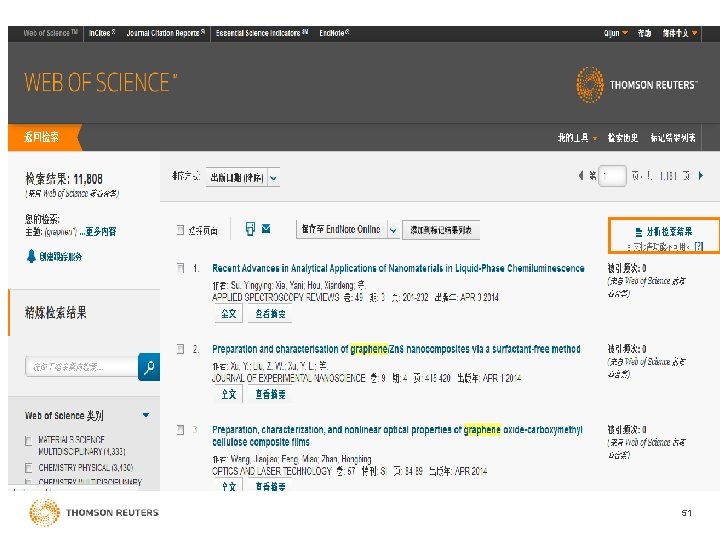Click the search within results field
The height and width of the screenshot is (540, 720).
click(82, 366)
